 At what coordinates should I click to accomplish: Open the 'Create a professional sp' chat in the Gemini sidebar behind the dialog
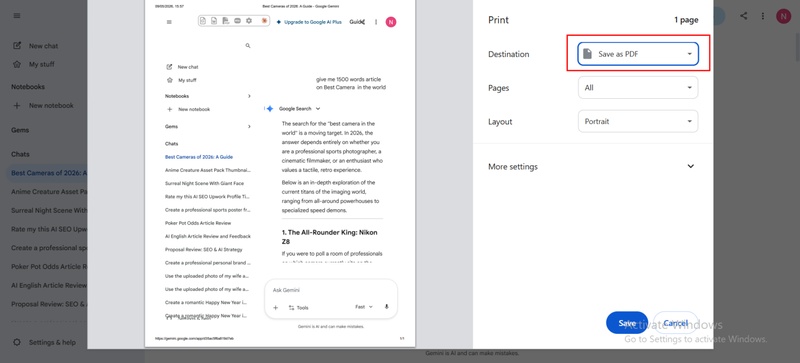(x=49, y=248)
